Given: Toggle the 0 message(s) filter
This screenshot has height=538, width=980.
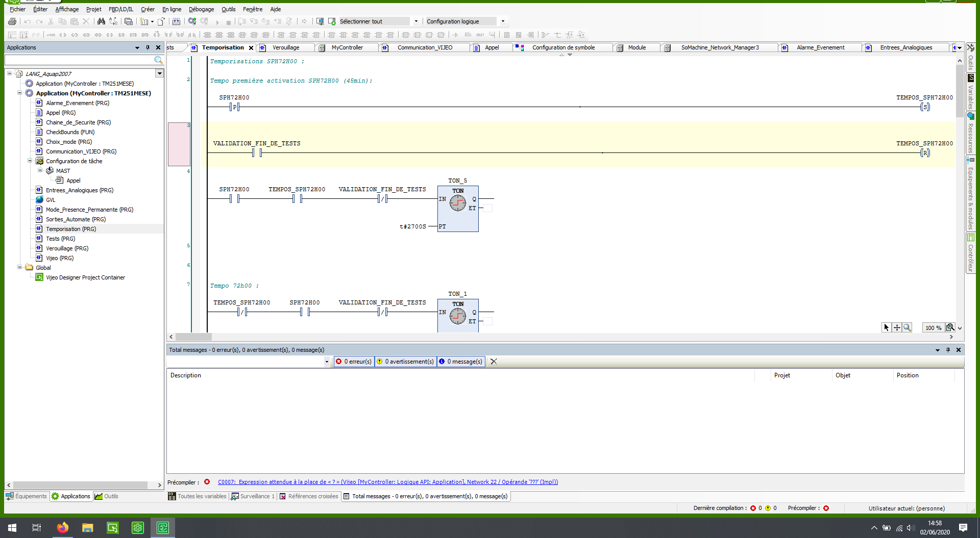Looking at the screenshot, I should [460, 362].
